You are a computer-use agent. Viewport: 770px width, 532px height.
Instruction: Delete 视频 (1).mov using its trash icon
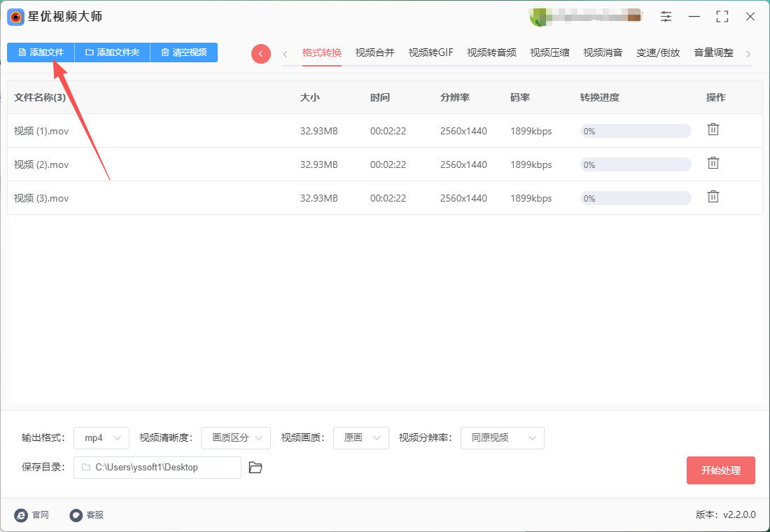[x=713, y=129]
